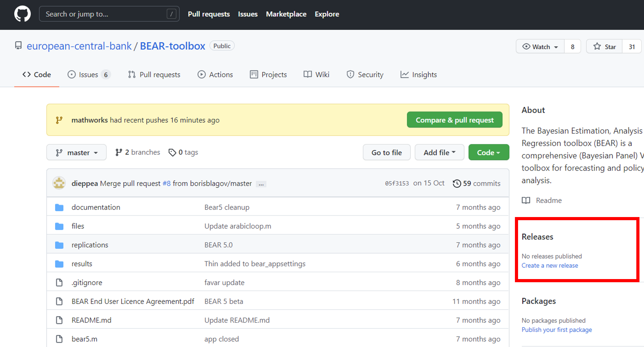Click the dieppea avatar thumbnail
Viewport: 644px width, 347px height.
coord(59,183)
